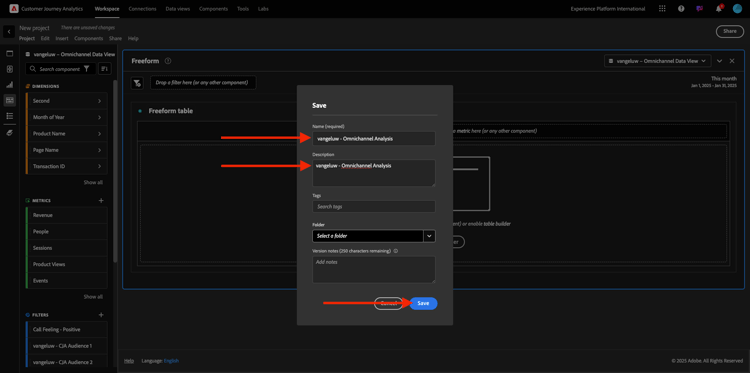Switch to the Connections tab
Viewport: 750px width, 373px height.
tap(143, 9)
